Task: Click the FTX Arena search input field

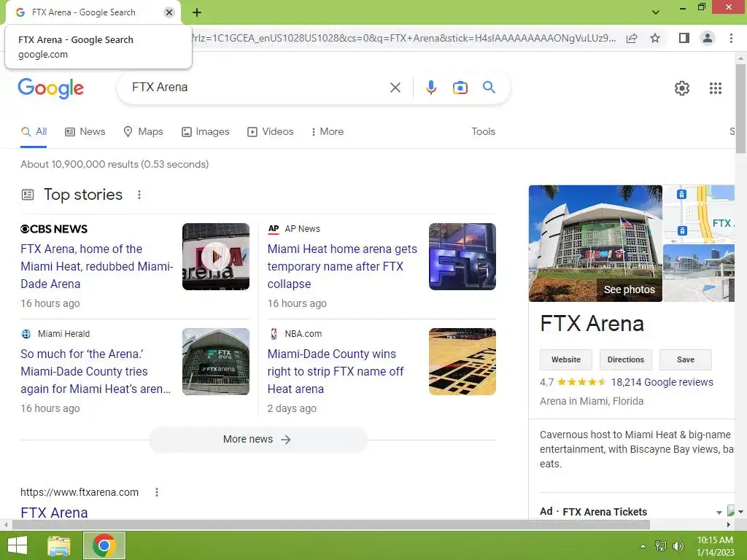Action: coord(258,87)
